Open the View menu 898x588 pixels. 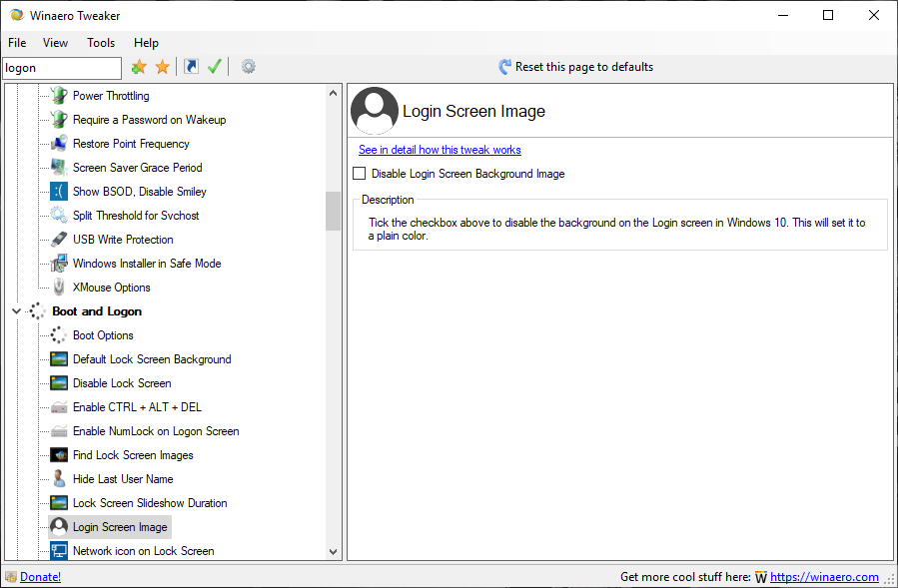click(x=56, y=43)
